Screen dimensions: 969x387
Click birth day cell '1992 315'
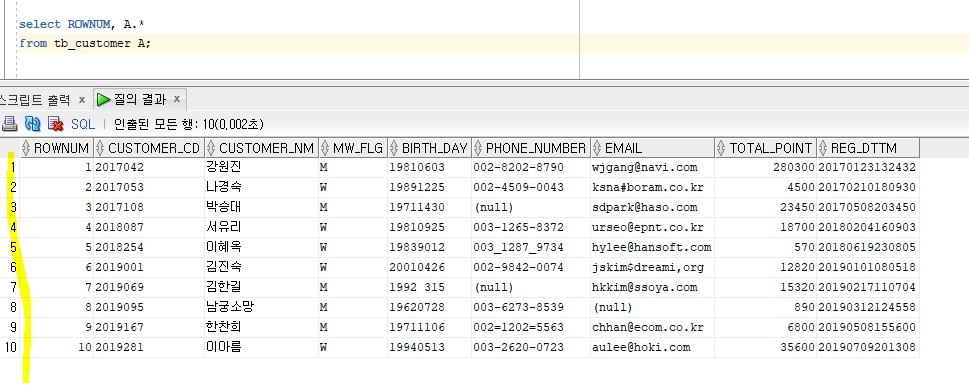[x=429, y=287]
